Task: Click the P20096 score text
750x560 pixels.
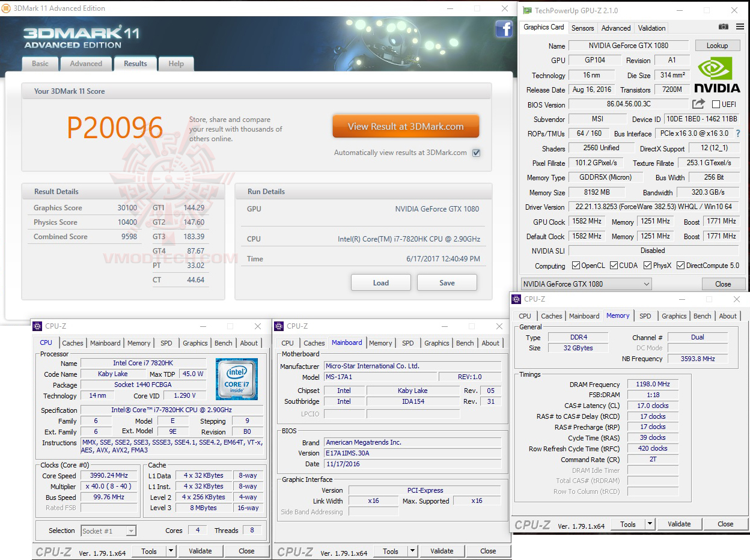Action: click(x=114, y=127)
